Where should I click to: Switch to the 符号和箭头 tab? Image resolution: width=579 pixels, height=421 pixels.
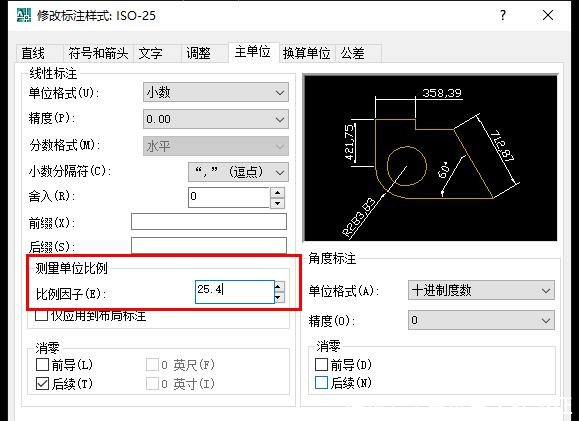(x=98, y=54)
